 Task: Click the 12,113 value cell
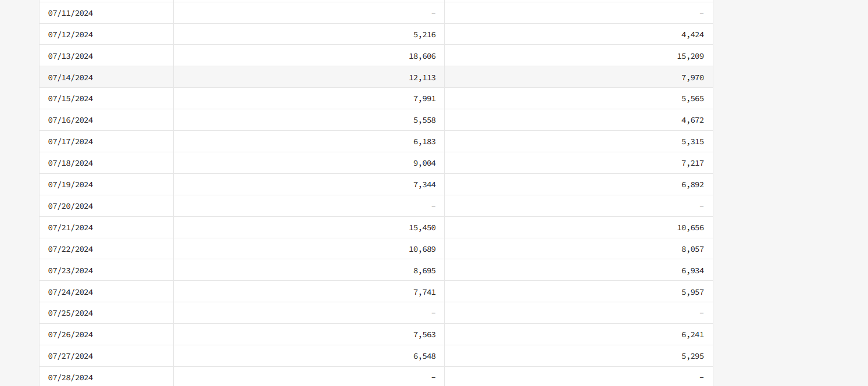coord(309,77)
